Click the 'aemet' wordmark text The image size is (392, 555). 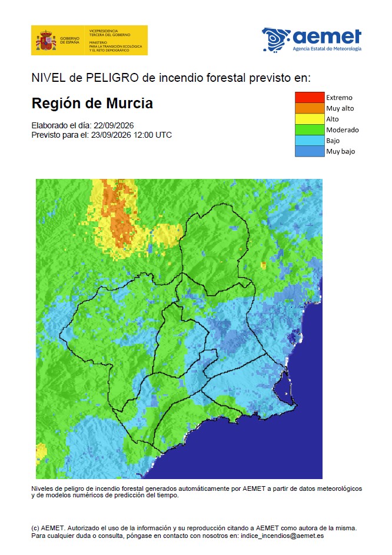(x=327, y=37)
